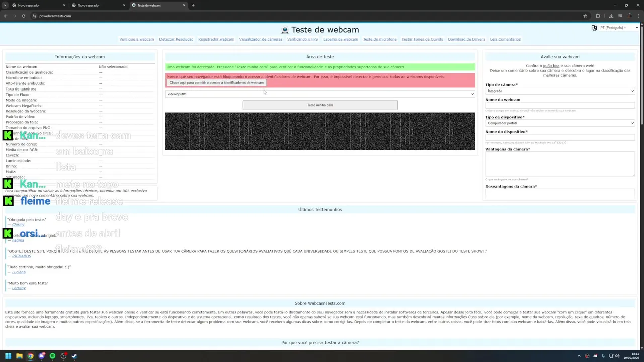Open the Luciana testimonial author link
This screenshot has width=644, height=362.
coord(19,272)
